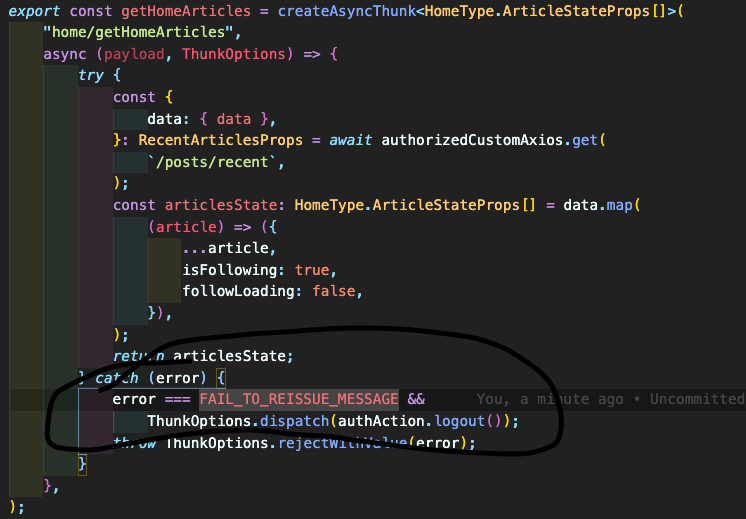Click the "map" method after data
The height and width of the screenshot is (519, 746).
(619, 205)
